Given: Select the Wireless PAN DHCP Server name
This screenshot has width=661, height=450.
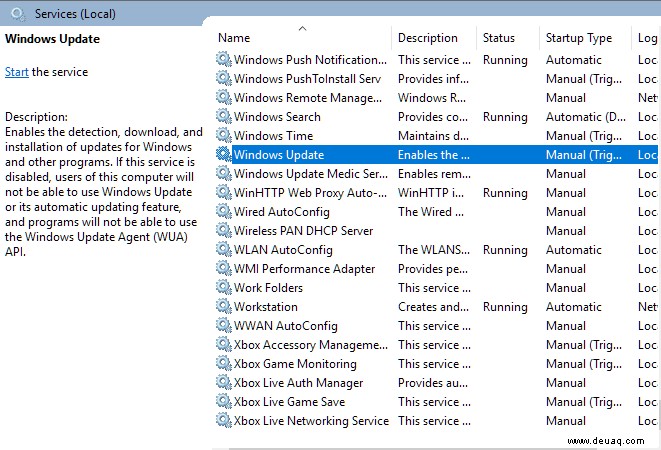Looking at the screenshot, I should [303, 231].
